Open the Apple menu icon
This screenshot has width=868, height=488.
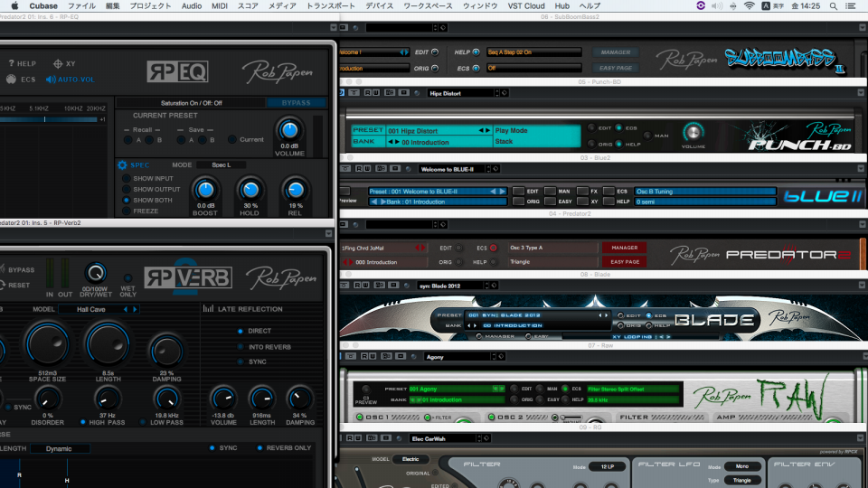(14, 6)
